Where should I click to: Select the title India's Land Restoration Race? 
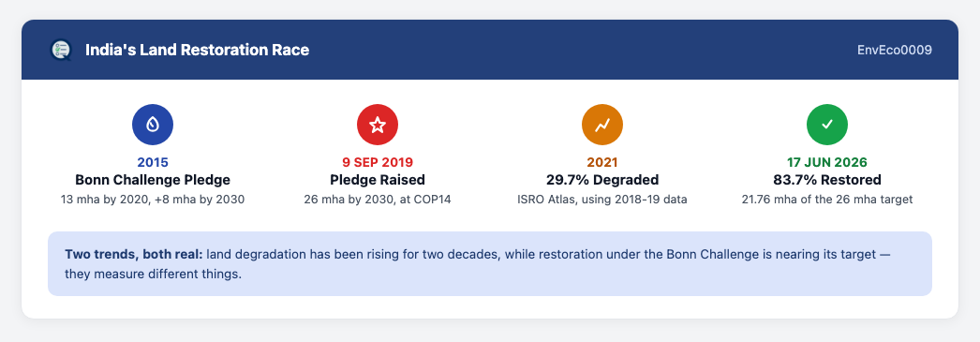(198, 50)
